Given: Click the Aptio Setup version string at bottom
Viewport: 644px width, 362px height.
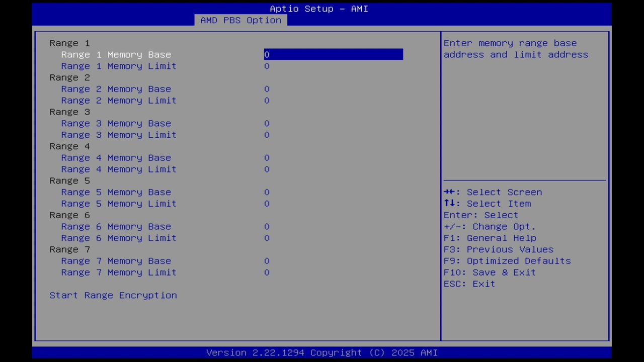Looking at the screenshot, I should tap(322, 352).
